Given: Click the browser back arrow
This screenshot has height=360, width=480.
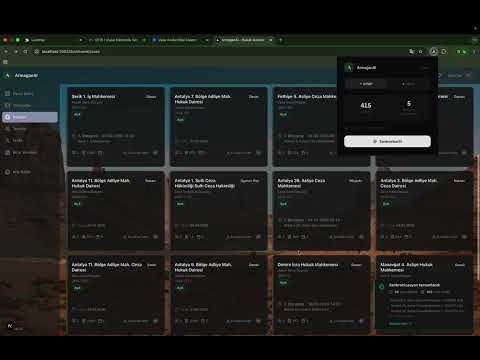Looking at the screenshot, I should (6, 51).
